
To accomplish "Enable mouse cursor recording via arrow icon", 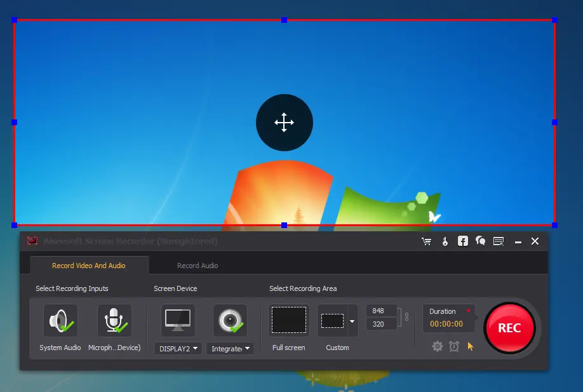I will coord(470,346).
